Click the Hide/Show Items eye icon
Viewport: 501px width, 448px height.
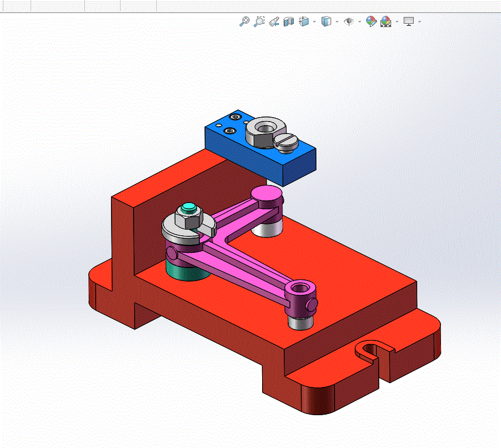coord(349,21)
